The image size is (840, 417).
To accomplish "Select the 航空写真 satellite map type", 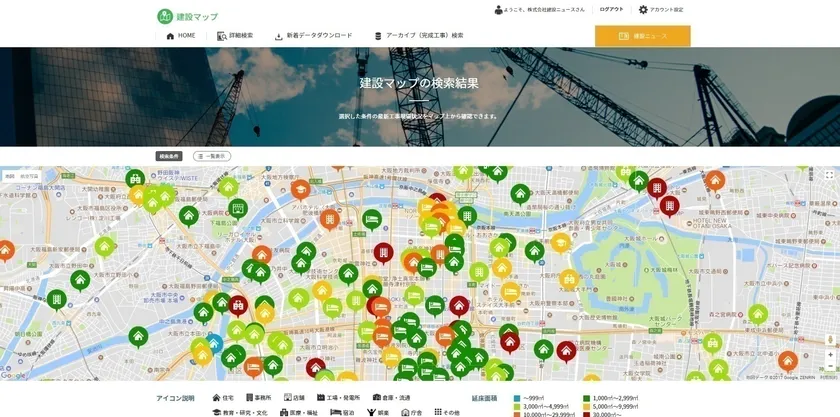I will click(x=30, y=176).
